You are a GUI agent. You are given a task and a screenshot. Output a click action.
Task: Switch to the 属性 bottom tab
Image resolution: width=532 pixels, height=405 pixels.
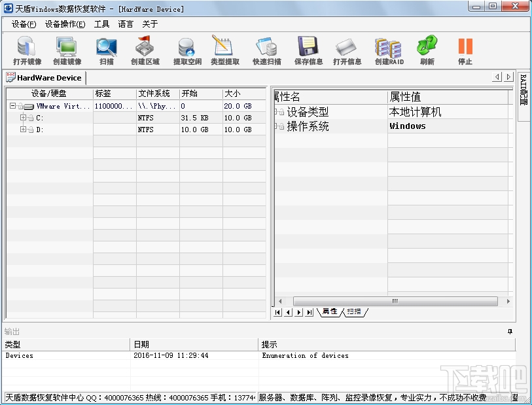330,311
